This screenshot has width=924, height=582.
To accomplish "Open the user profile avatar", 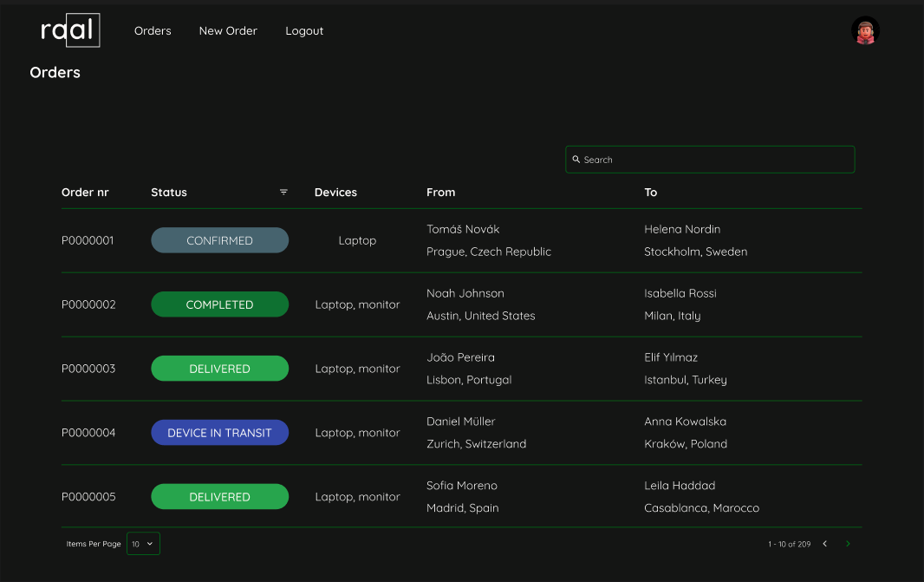I will (865, 31).
